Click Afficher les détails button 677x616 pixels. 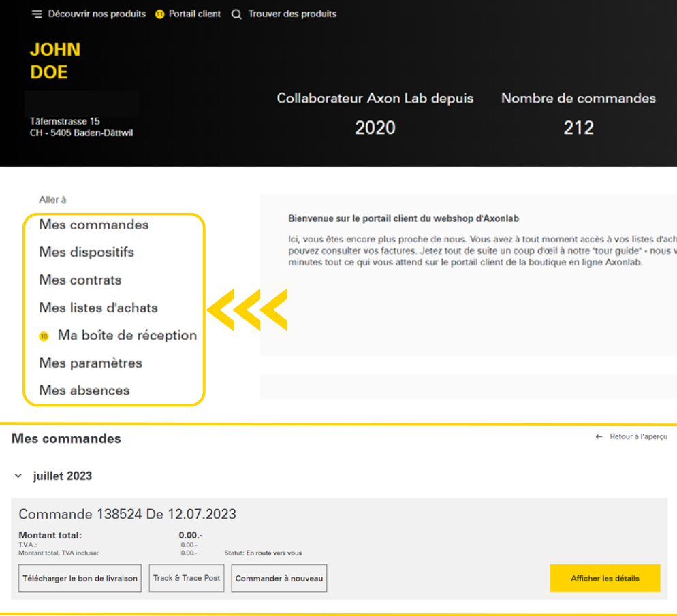pos(605,578)
